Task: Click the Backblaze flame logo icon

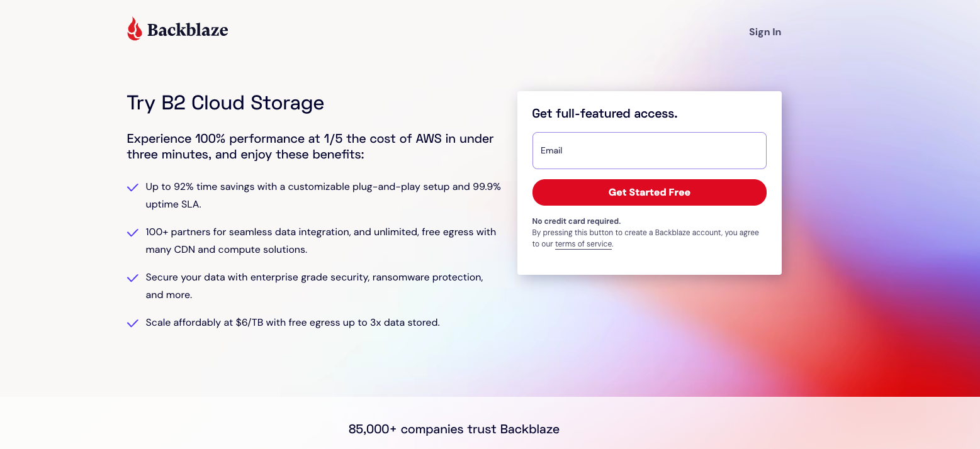Action: [134, 29]
